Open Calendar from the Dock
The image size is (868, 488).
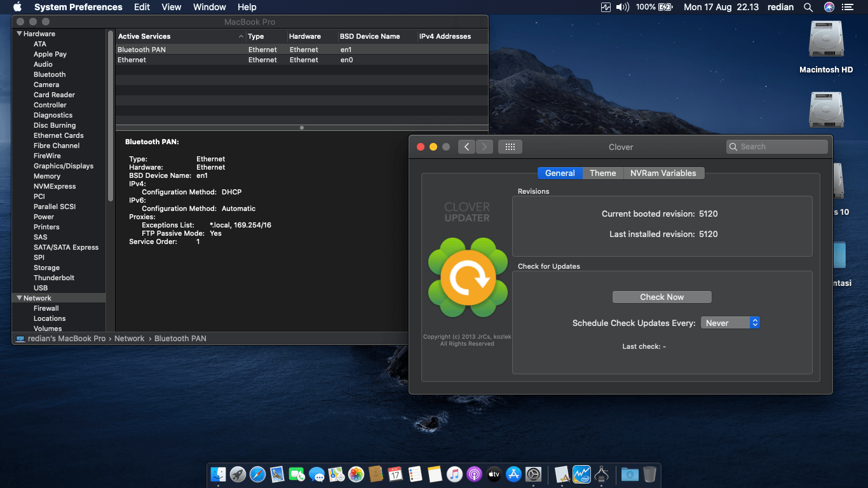[x=395, y=474]
